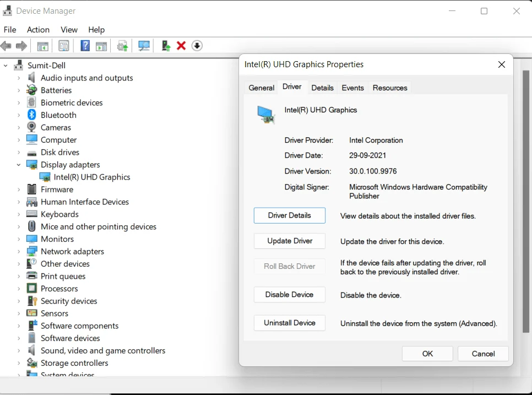Click Show/Hide Action Pane toolbar icon

(101, 46)
